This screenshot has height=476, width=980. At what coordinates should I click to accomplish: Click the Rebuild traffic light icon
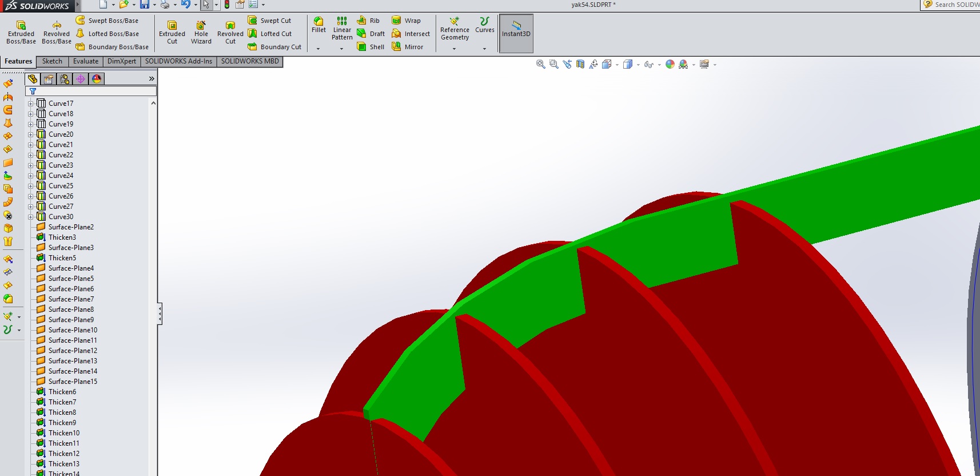pyautogui.click(x=227, y=5)
